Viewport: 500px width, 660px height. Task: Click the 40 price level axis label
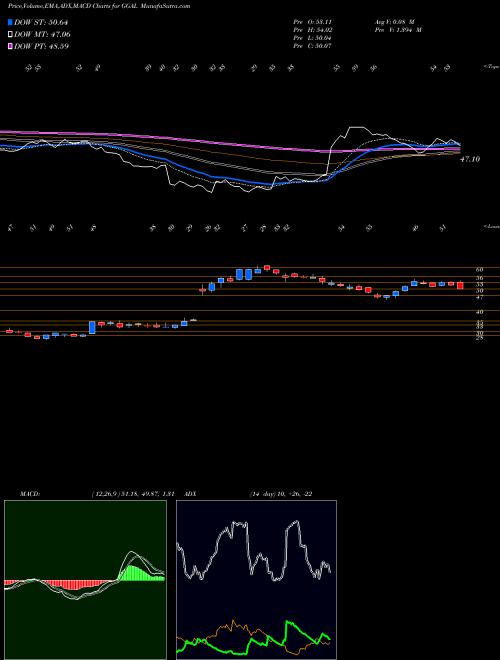tap(479, 312)
